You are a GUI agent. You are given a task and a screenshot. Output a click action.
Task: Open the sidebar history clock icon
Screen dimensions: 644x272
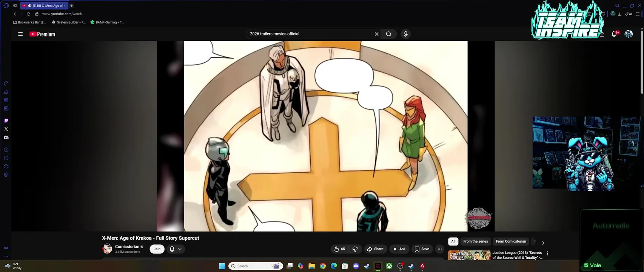(6, 158)
